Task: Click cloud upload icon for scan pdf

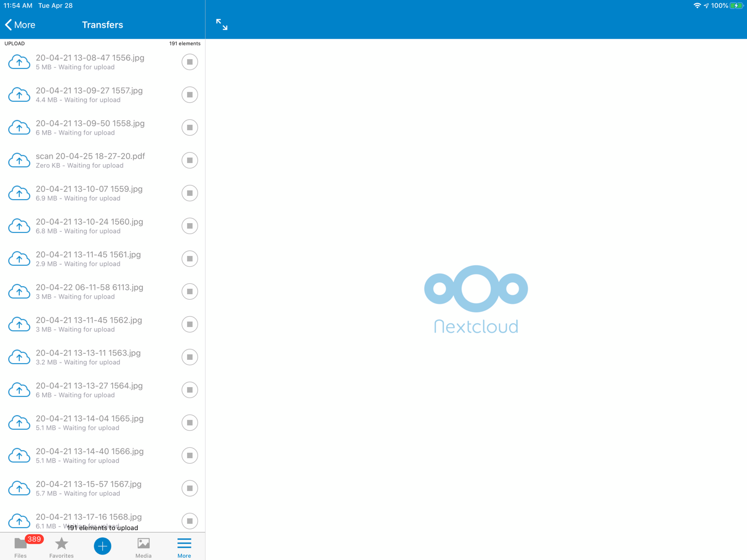Action: [19, 160]
